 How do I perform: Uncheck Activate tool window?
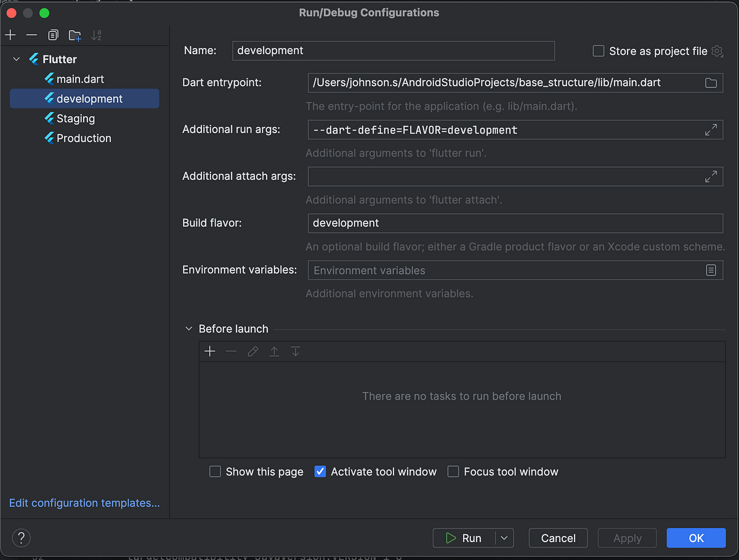(x=320, y=471)
